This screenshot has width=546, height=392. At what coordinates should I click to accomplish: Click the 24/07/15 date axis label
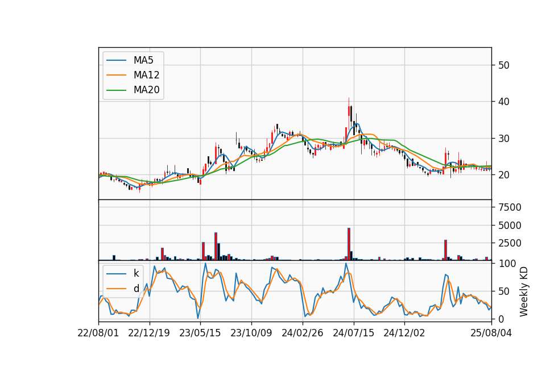click(353, 333)
